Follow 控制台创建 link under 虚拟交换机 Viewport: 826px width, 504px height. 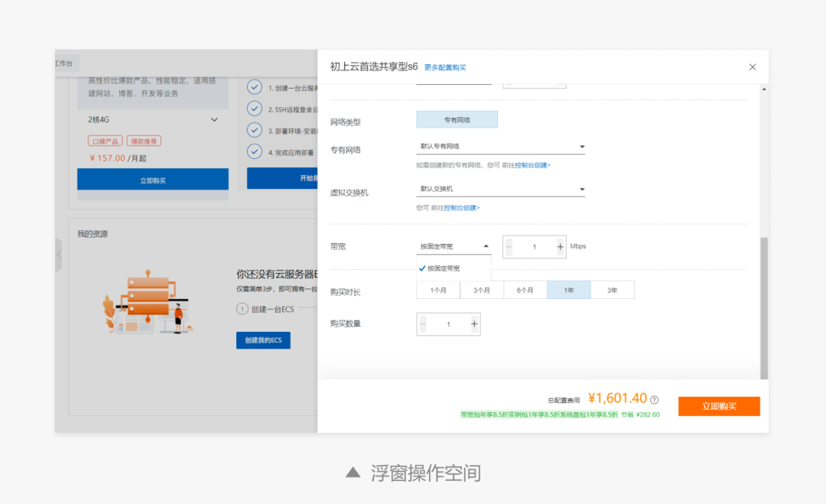tap(462, 208)
